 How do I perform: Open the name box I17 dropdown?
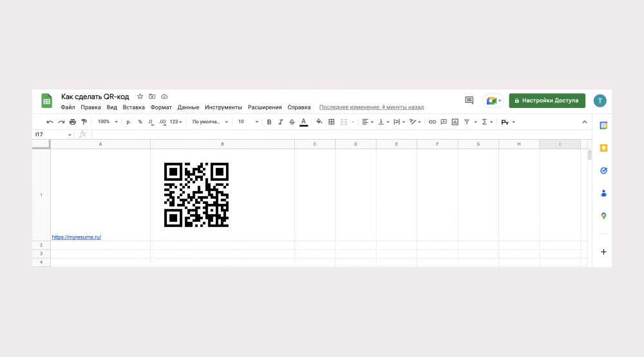pyautogui.click(x=70, y=134)
